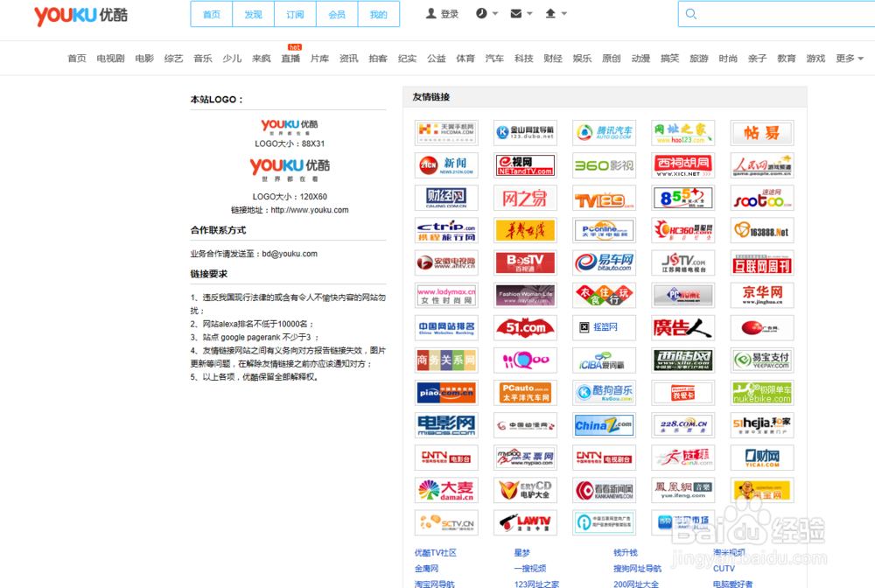The image size is (875, 588).
Task: Open the BesTV 百视通 banner
Action: coord(525,262)
